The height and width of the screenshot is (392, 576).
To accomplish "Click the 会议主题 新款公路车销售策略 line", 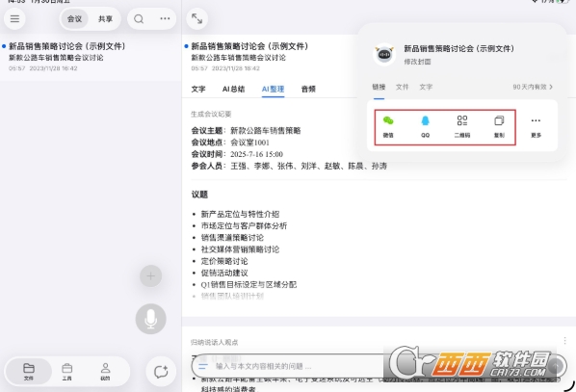I will [246, 131].
